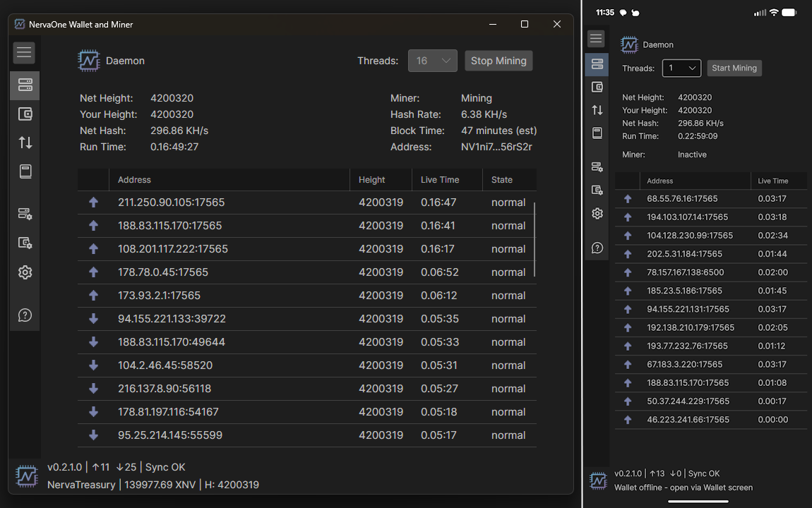This screenshot has height=508, width=812.
Task: Open the Threads dropdown showing 16
Action: point(432,61)
